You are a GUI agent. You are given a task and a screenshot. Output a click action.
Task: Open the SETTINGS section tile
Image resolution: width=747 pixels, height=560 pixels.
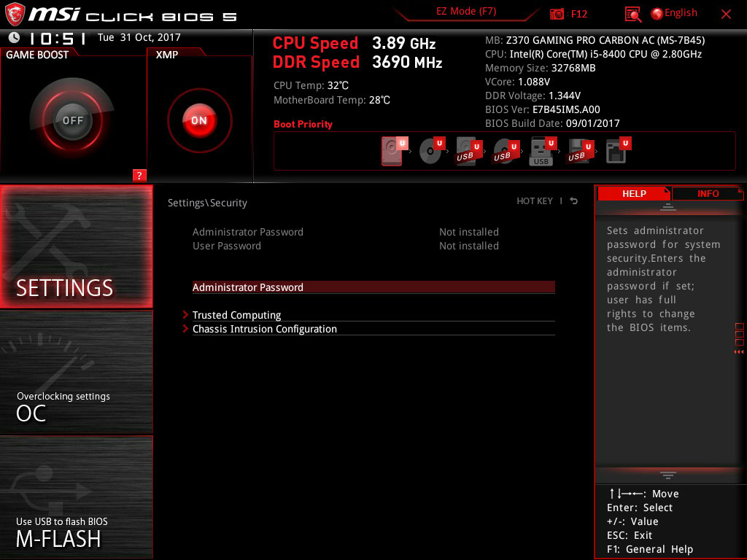click(76, 246)
